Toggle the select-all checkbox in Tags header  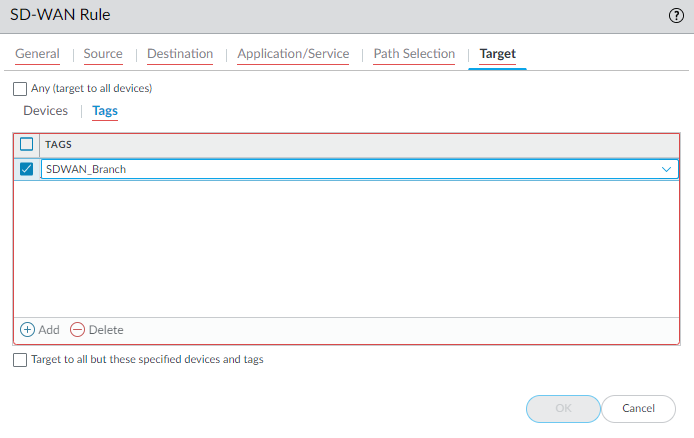pos(27,144)
